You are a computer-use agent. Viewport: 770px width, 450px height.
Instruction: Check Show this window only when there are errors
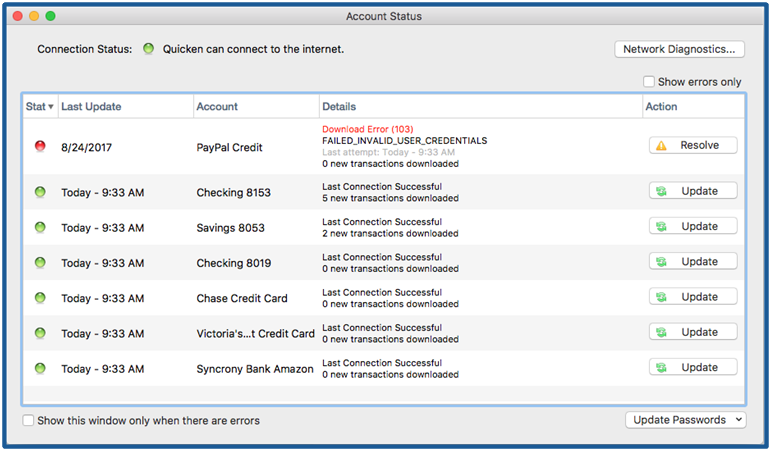click(x=29, y=421)
